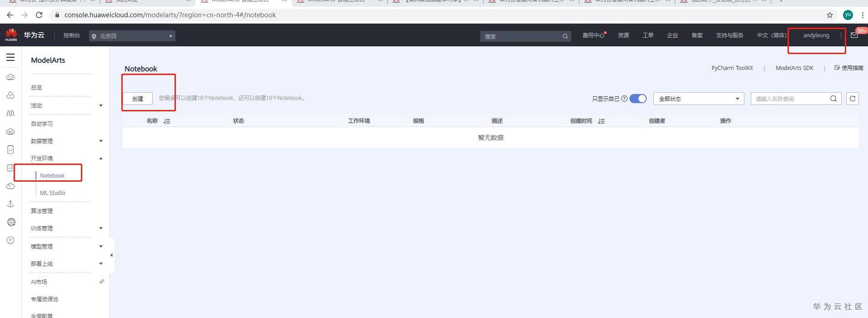
Task: Expand the 模型管理 sidebar section
Action: (101, 246)
